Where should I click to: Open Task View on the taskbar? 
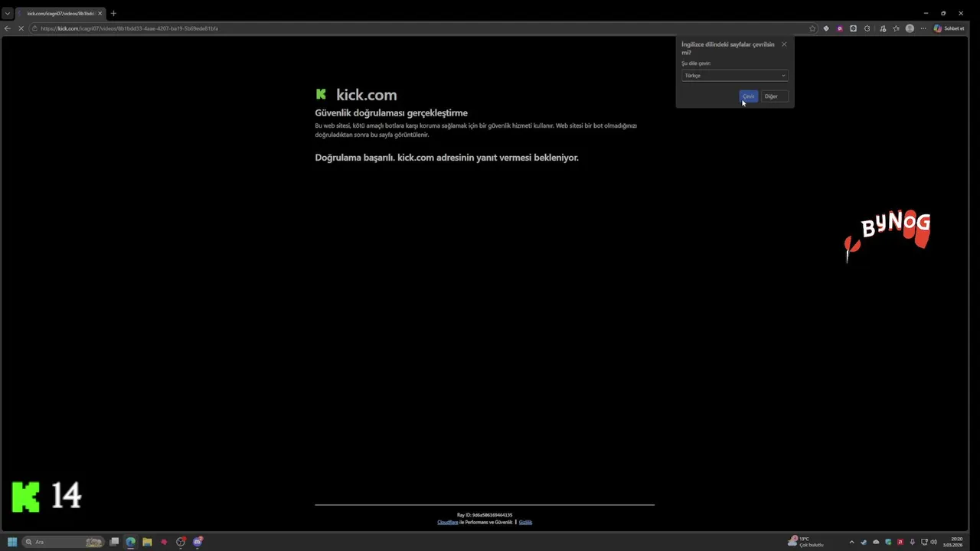[115, 542]
